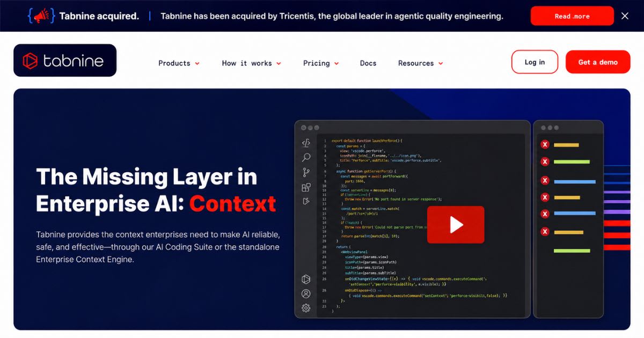The image size is (644, 338).
Task: Expand the Pricing menu chevron
Action: point(336,63)
